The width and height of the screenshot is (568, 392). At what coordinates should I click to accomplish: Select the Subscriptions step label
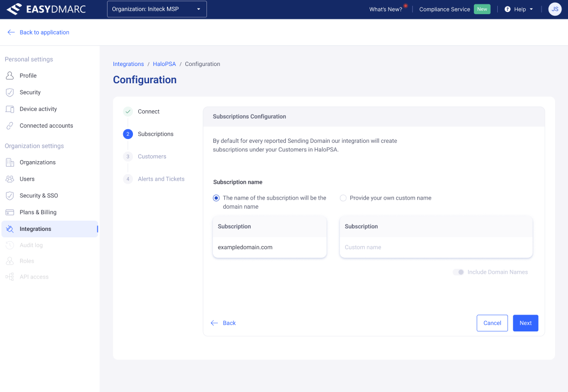[156, 134]
